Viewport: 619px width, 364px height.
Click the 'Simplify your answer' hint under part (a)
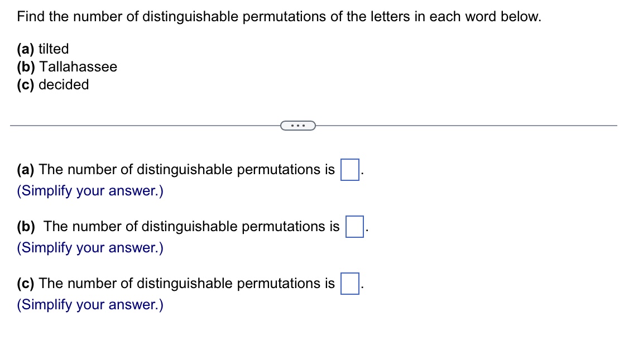point(89,191)
